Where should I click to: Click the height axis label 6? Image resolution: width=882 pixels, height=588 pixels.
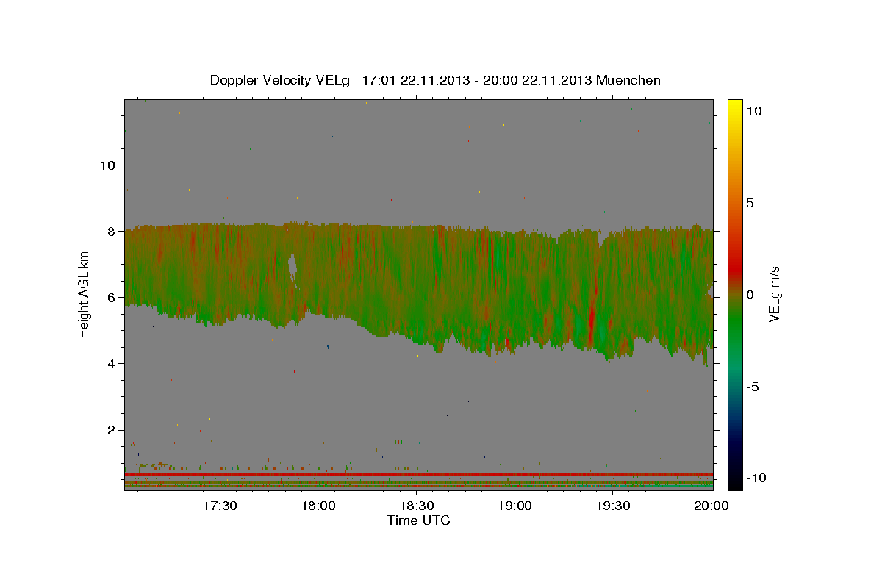coord(111,297)
